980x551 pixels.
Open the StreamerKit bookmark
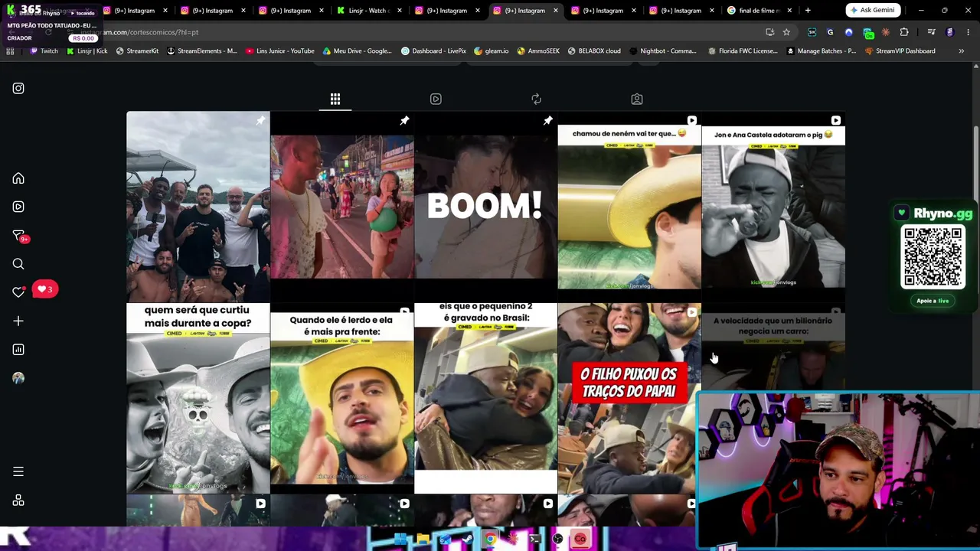click(x=137, y=51)
